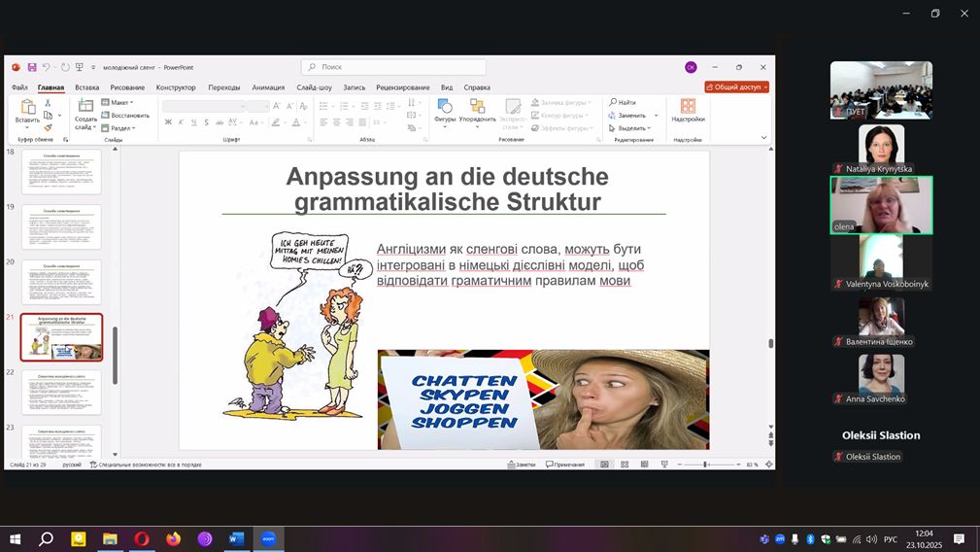This screenshot has width=980, height=552.
Task: Click the Общий доступ share button
Action: tap(737, 87)
